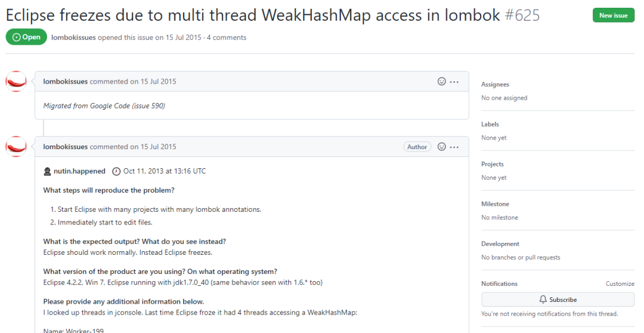The image size is (644, 333).
Task: Click 'What is the expected output?' heading
Action: (x=134, y=241)
